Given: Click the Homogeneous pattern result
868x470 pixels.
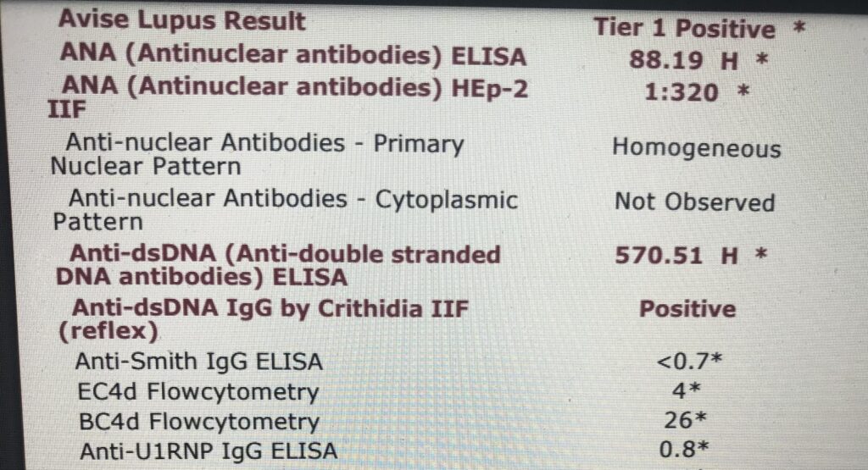Looking at the screenshot, I should [x=696, y=149].
